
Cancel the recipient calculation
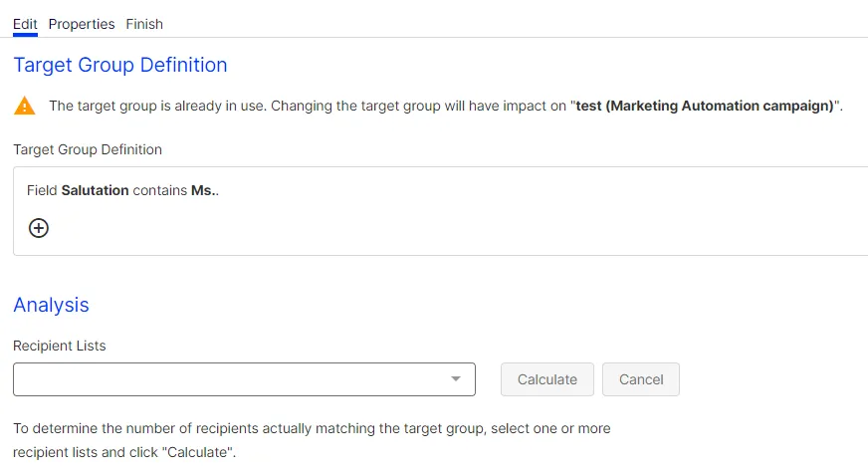click(640, 379)
